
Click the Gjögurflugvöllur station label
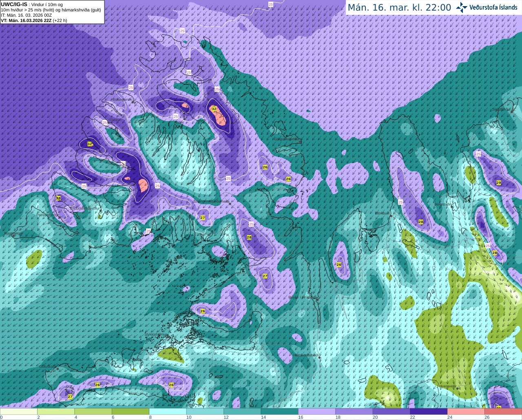click(288, 139)
